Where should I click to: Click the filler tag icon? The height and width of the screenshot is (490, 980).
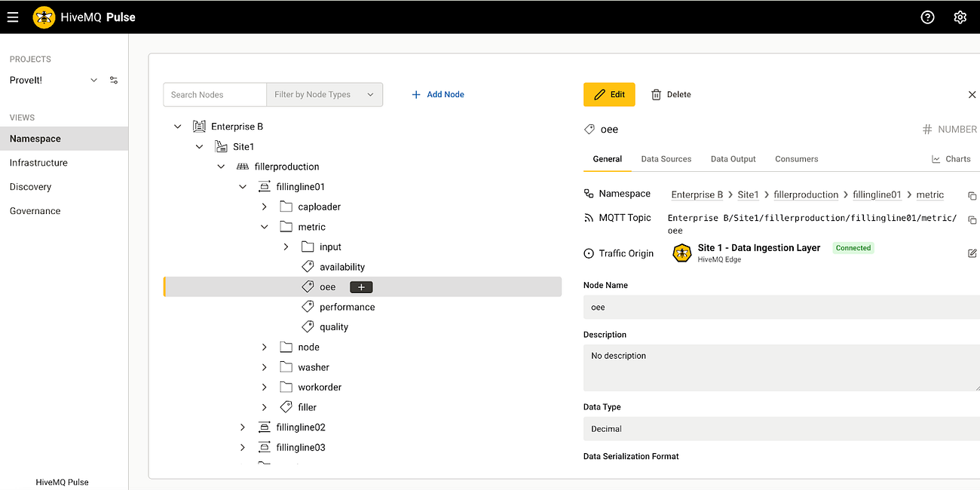click(x=286, y=407)
